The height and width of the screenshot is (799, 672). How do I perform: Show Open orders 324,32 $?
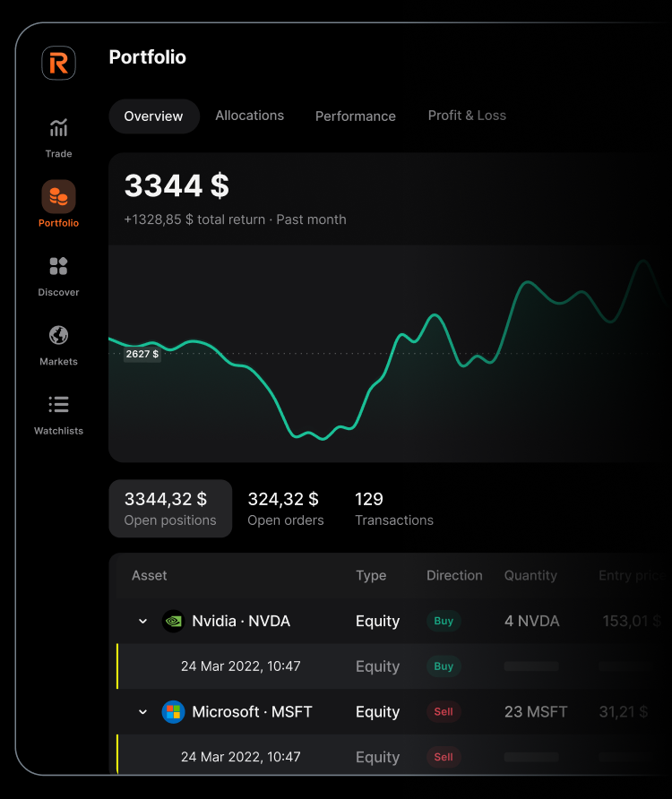point(285,509)
